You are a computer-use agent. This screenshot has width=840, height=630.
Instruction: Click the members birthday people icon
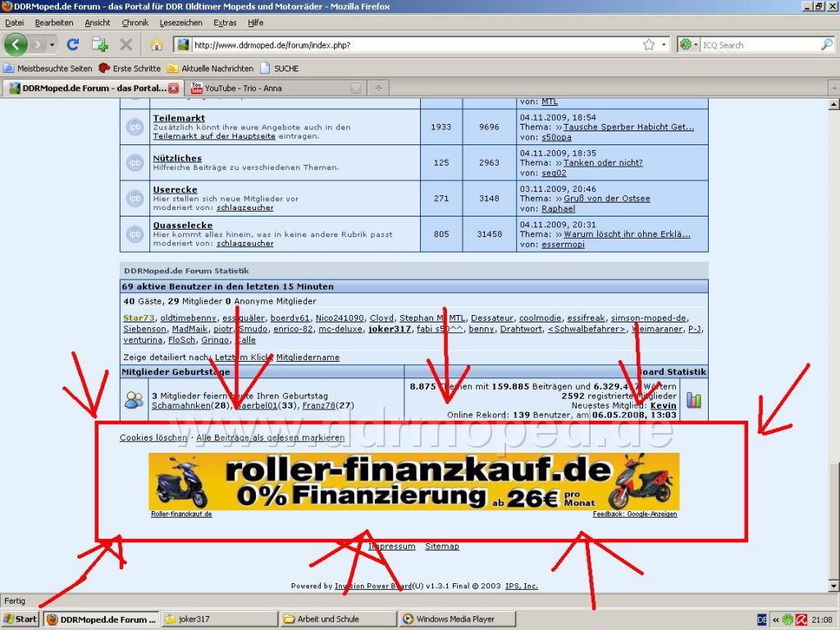coord(134,400)
